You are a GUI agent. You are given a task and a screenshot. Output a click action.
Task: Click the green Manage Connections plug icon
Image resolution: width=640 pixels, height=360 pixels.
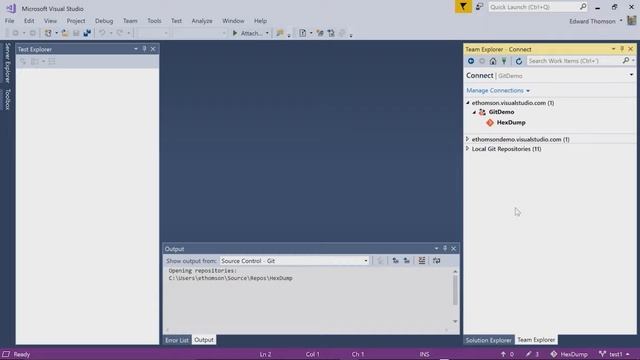click(x=504, y=61)
